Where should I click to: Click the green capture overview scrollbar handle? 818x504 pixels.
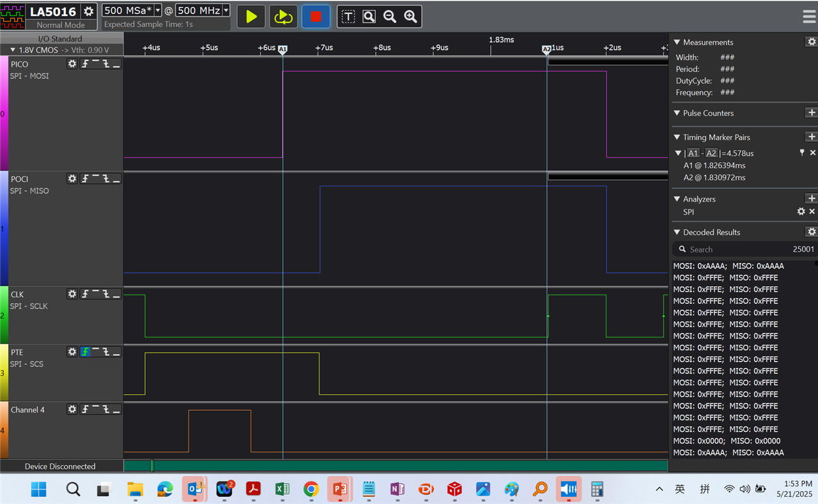pos(151,466)
